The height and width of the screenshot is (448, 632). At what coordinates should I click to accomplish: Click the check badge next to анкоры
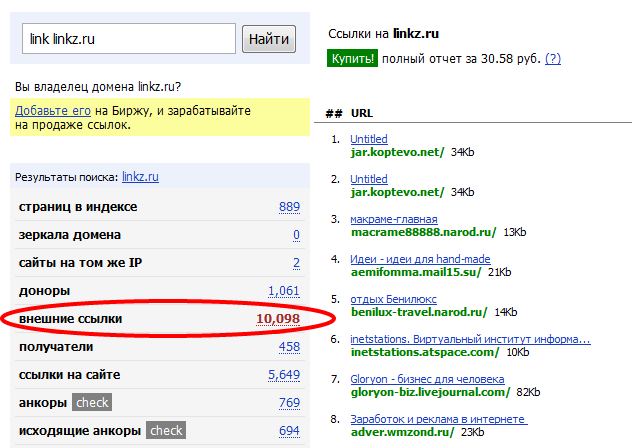[x=91, y=403]
